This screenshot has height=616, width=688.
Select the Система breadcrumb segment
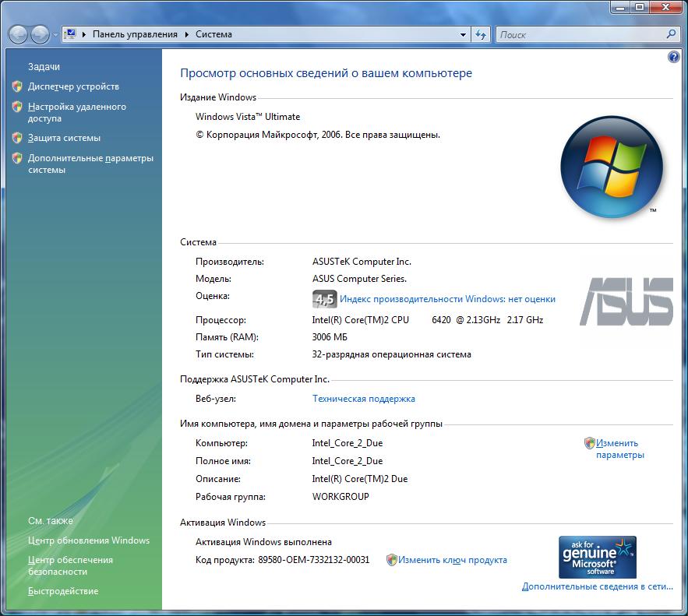[x=213, y=34]
